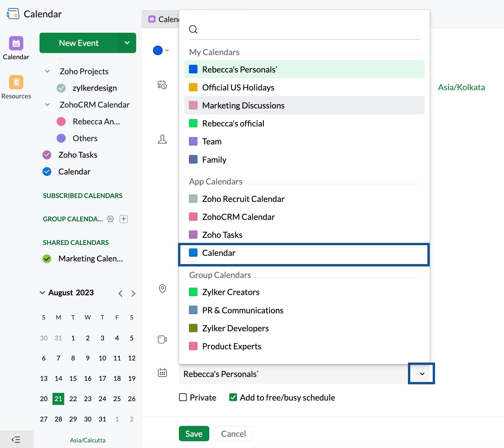Screen dimensions: 504x448
Task: Select Official US Holidays option
Action: [304, 87]
